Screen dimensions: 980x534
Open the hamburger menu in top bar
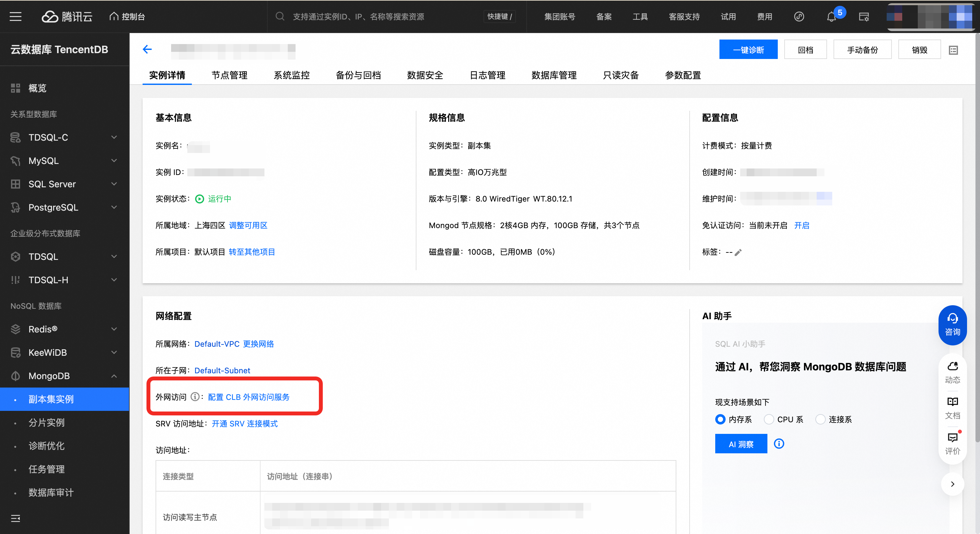click(x=15, y=16)
